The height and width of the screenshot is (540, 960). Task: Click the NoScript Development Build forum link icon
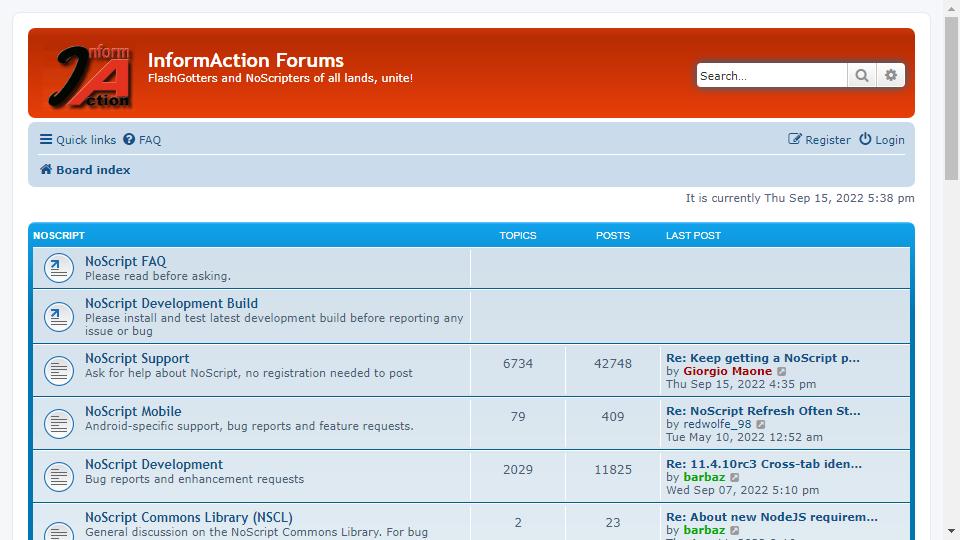59,317
